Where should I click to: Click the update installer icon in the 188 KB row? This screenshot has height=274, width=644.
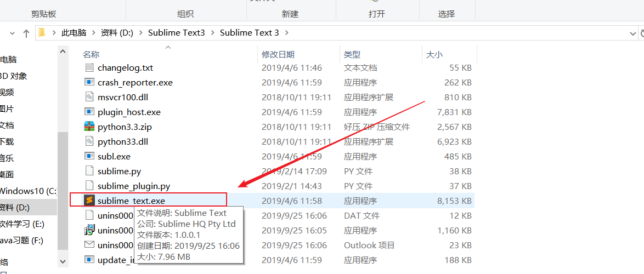[x=89, y=260]
